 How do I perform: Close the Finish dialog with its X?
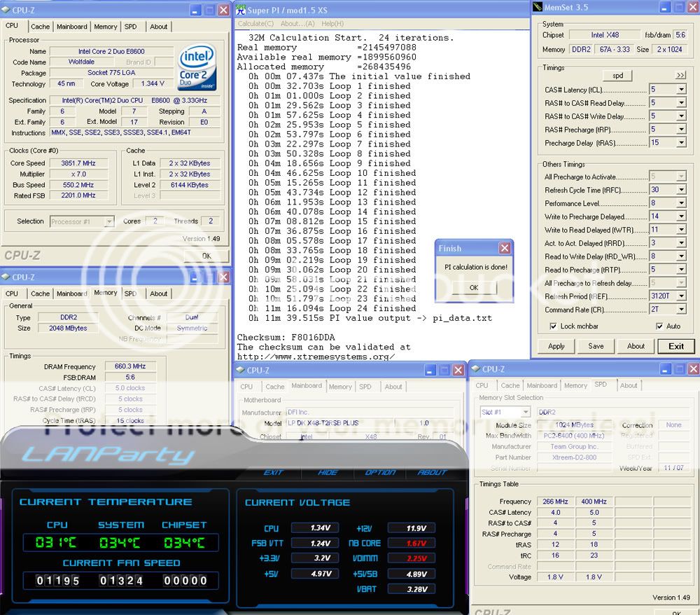pyautogui.click(x=505, y=248)
